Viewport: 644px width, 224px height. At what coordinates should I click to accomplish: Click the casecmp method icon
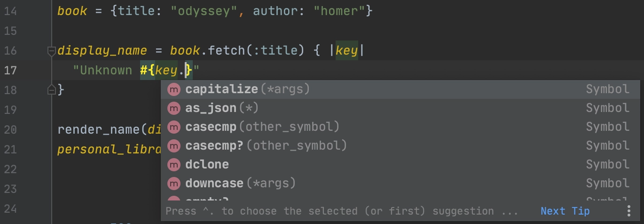pos(174,127)
